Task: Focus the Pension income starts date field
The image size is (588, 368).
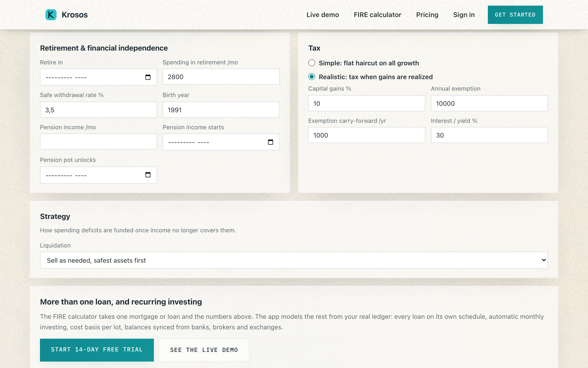Action: click(221, 142)
